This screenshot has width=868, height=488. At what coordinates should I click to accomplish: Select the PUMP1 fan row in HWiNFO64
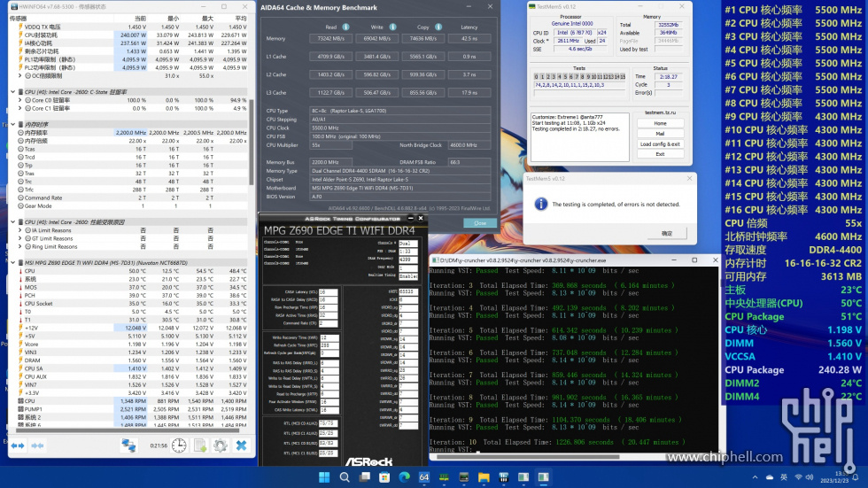pyautogui.click(x=128, y=409)
